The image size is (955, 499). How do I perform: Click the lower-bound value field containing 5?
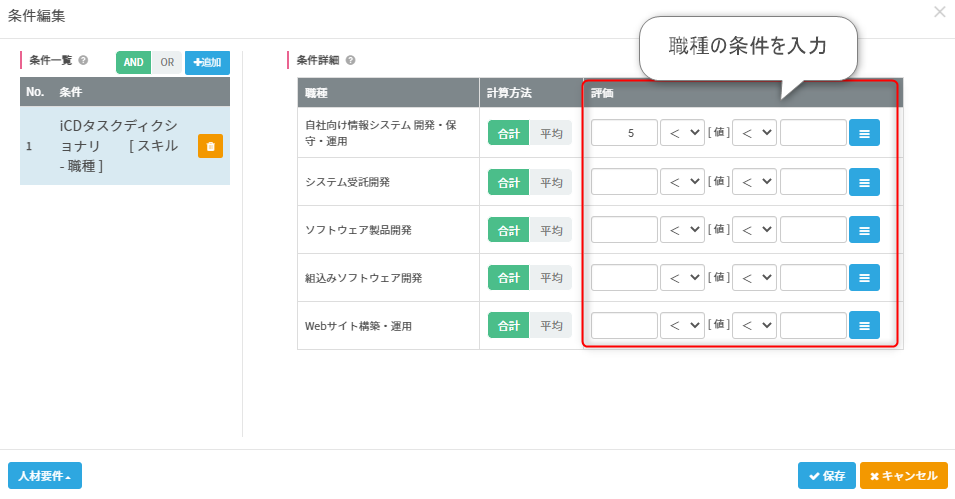point(624,133)
